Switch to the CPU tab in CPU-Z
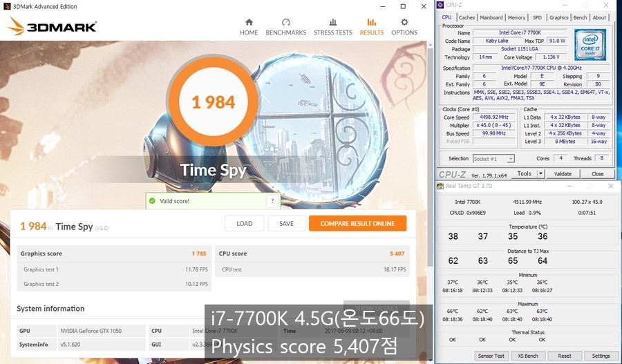The height and width of the screenshot is (364, 622). [x=446, y=17]
